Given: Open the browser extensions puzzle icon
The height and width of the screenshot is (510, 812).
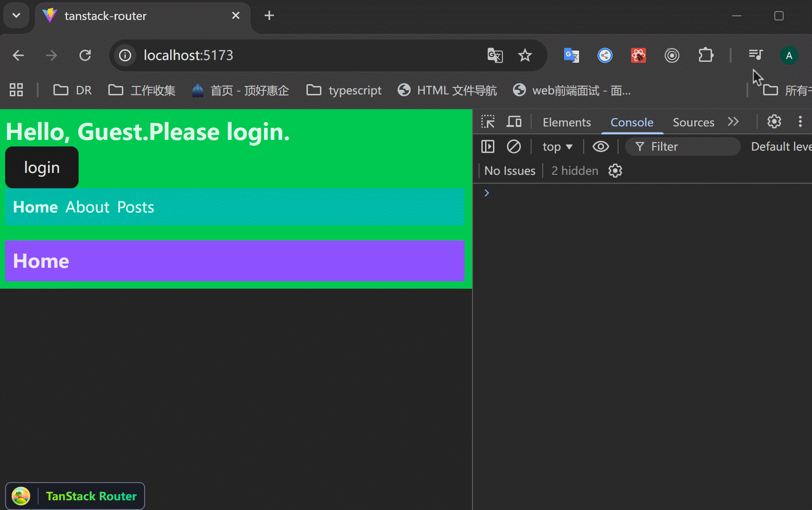Looking at the screenshot, I should point(706,55).
